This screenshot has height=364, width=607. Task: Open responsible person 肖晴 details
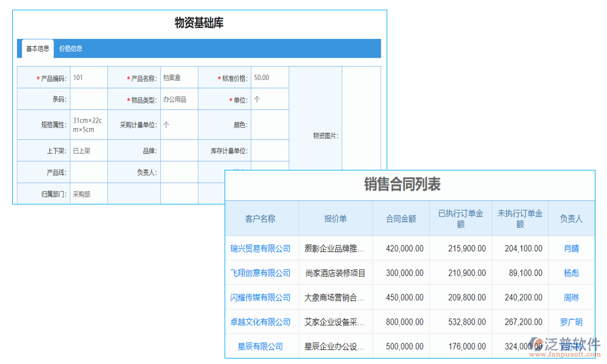(x=572, y=248)
